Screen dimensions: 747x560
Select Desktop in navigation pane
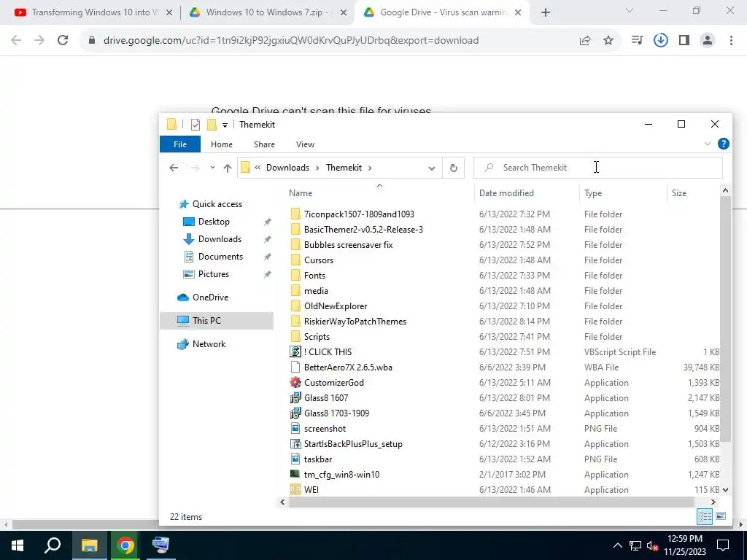point(214,222)
